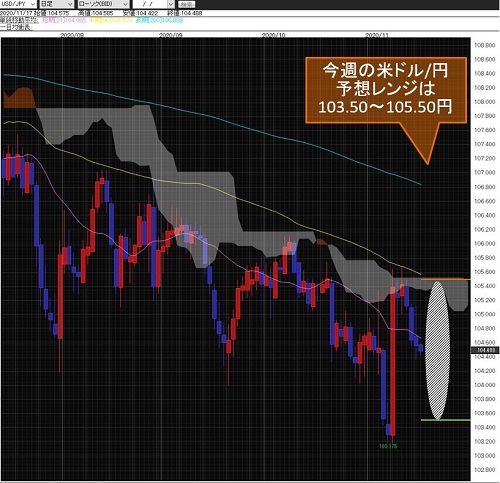Click the cyan long-term 200 average value

point(159,20)
